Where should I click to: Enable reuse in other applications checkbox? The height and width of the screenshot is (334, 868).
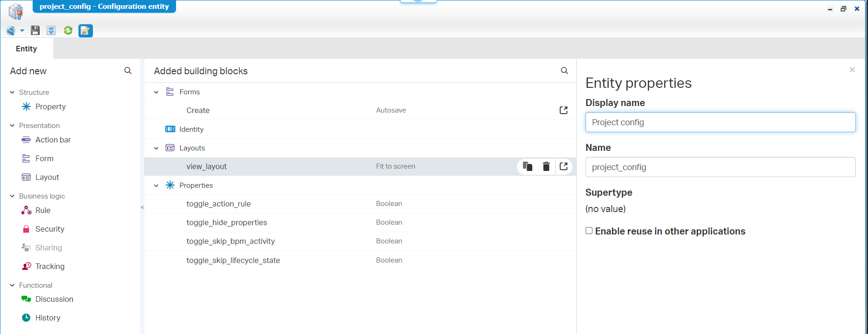point(589,231)
